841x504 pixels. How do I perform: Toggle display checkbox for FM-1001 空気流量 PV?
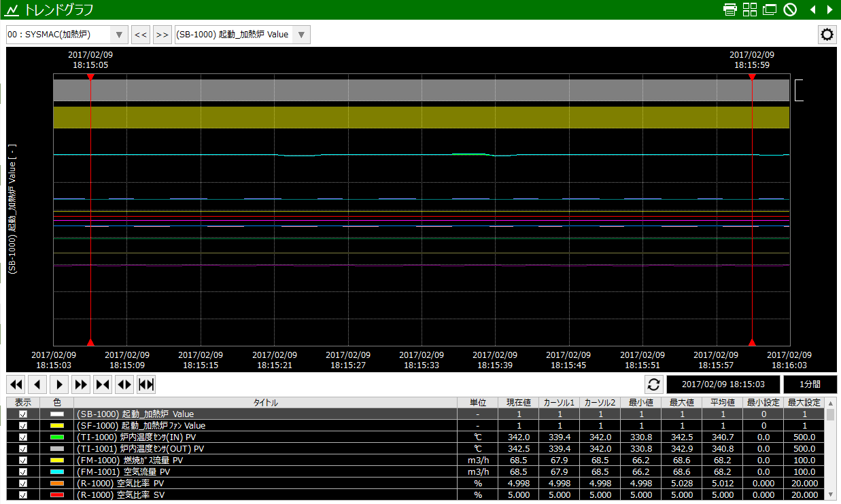[x=23, y=472]
